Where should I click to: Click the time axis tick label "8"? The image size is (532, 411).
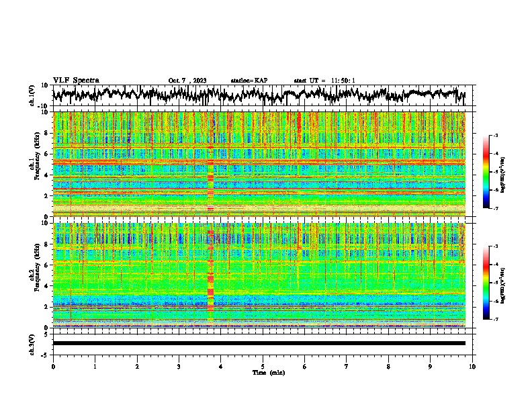[388, 367]
